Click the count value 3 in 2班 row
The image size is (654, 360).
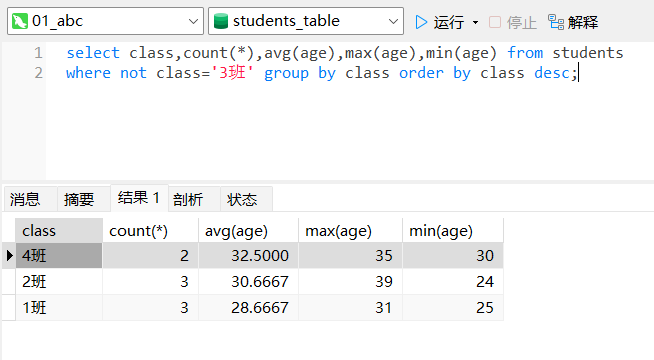150,282
